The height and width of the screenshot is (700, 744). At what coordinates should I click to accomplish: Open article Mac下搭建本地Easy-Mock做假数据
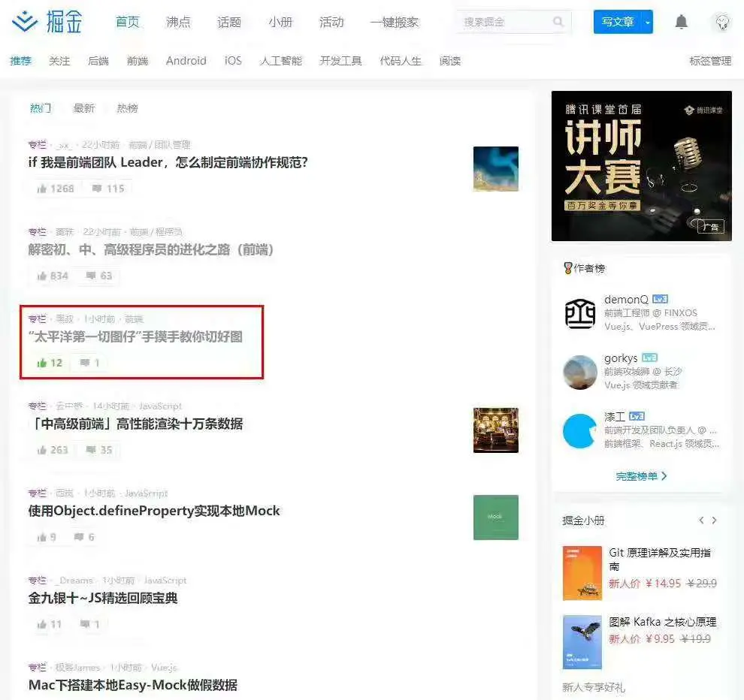click(133, 685)
